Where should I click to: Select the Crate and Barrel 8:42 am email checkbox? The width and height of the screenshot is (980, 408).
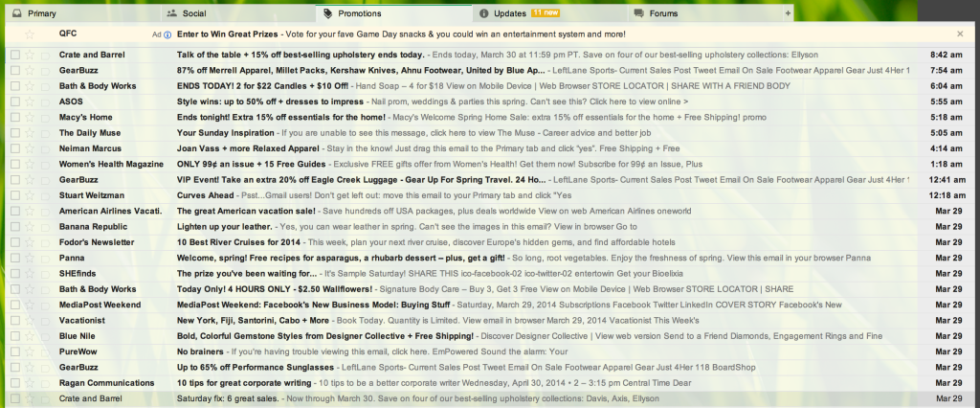pyautogui.click(x=15, y=55)
